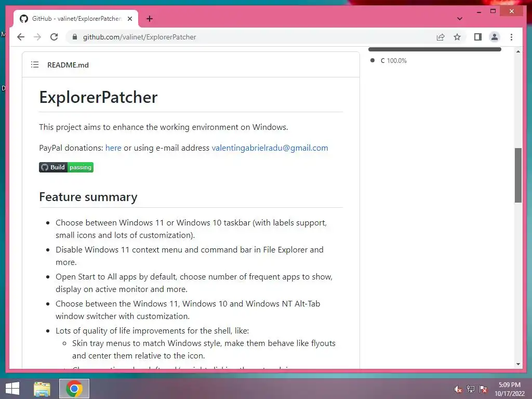Click the muted volume tray icon
The height and width of the screenshot is (399, 532).
point(458,389)
